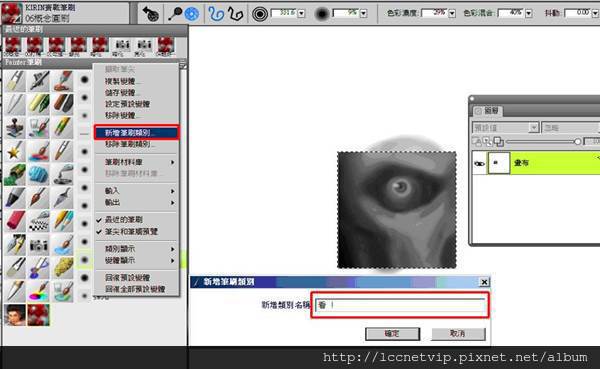
Task: Expand the 類別顯示 submenu
Action: [x=136, y=249]
